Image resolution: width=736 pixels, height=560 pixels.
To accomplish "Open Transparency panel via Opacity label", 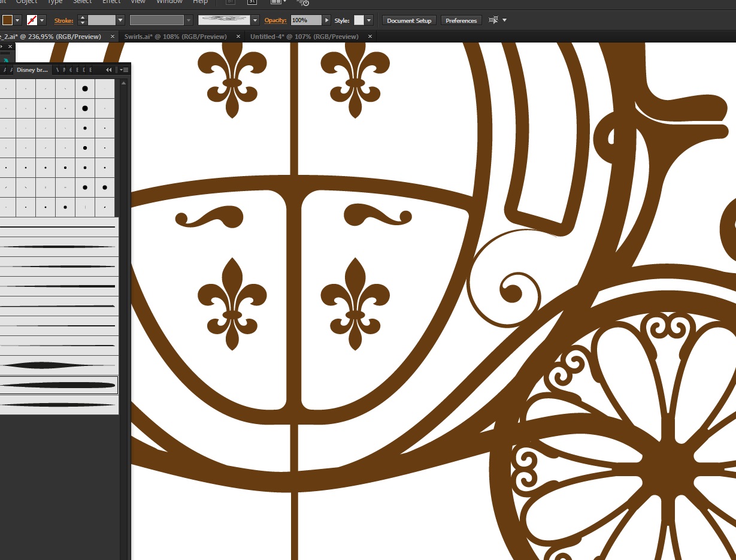I will coord(275,20).
